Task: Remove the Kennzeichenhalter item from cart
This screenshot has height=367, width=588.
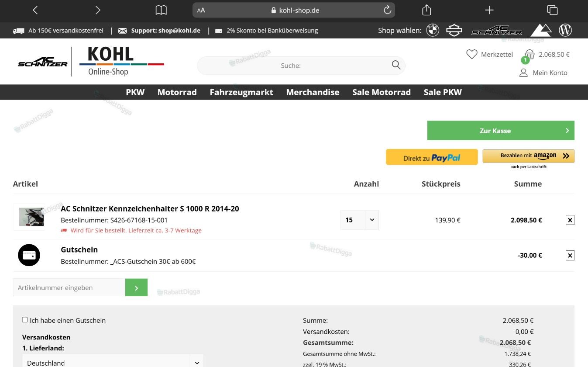Action: (570, 220)
